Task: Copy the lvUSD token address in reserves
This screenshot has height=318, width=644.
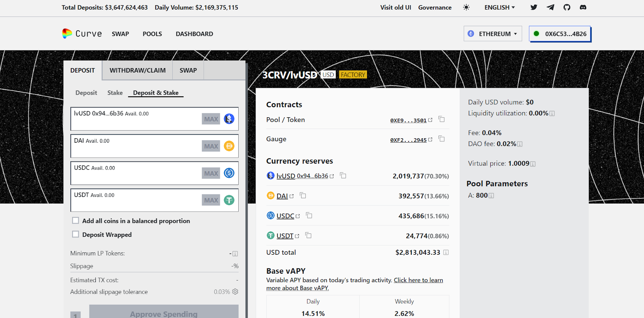Action: pos(343,175)
